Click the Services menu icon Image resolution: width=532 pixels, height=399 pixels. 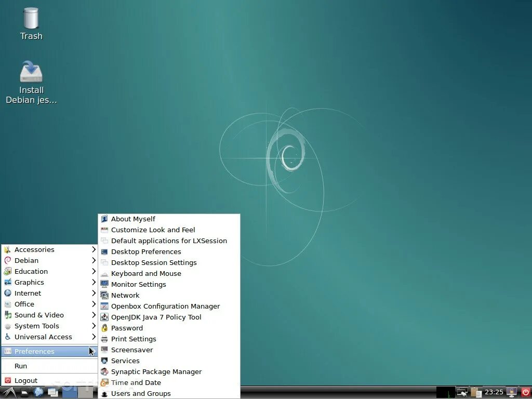[x=104, y=361]
